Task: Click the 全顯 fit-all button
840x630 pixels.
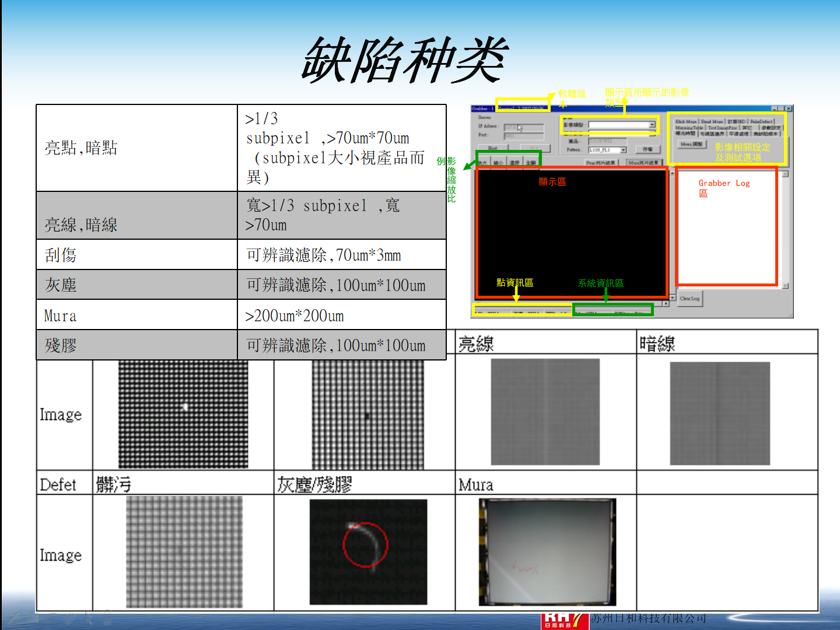Action: tap(531, 163)
